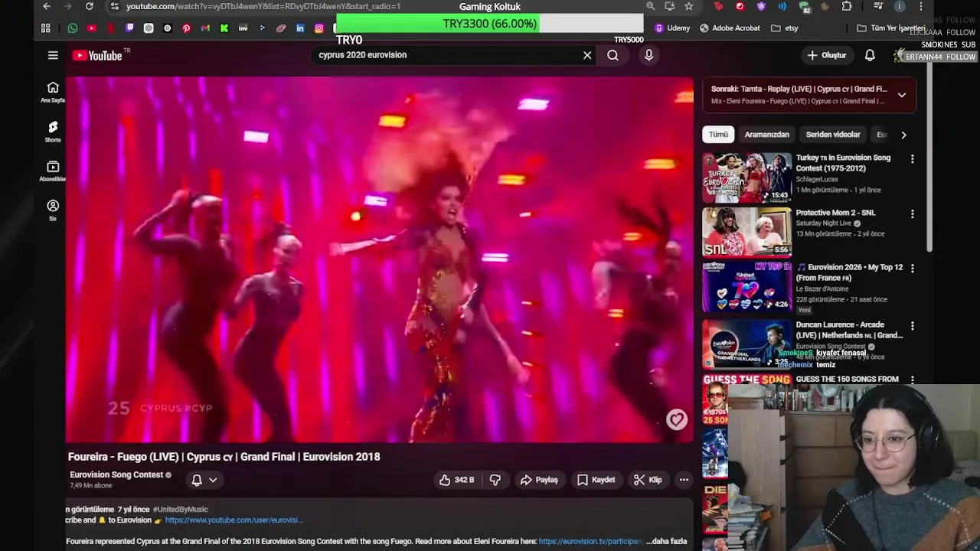Open the Twitch bookmark

[129, 28]
